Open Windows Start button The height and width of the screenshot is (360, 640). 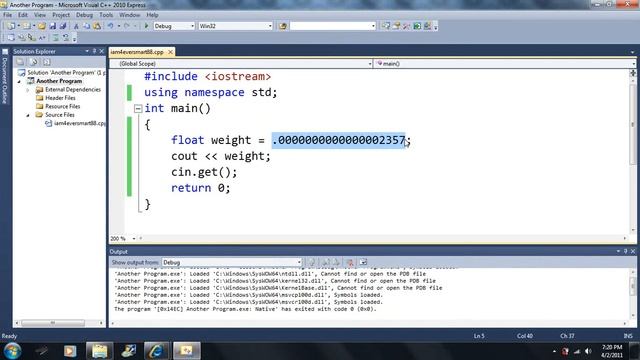coord(12,351)
